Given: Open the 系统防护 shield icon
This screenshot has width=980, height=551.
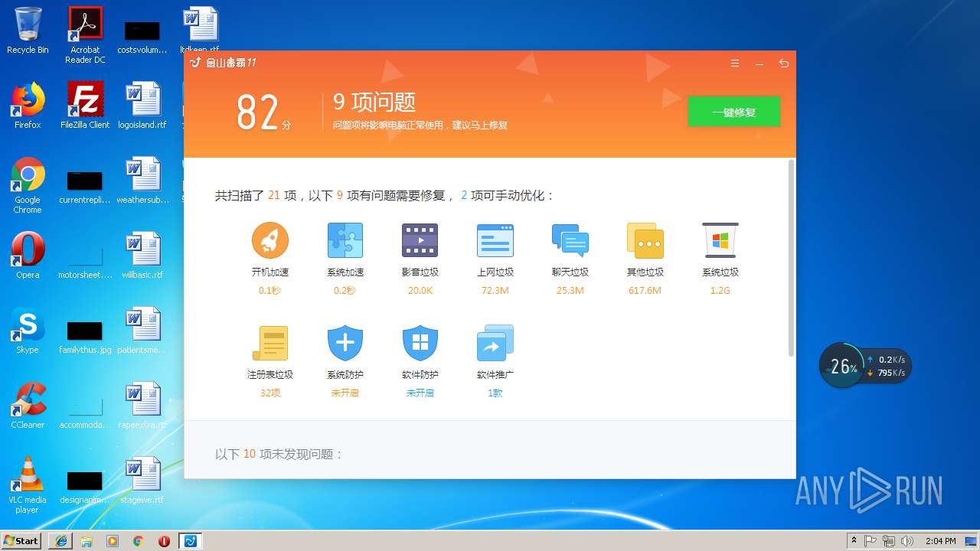Looking at the screenshot, I should [345, 343].
